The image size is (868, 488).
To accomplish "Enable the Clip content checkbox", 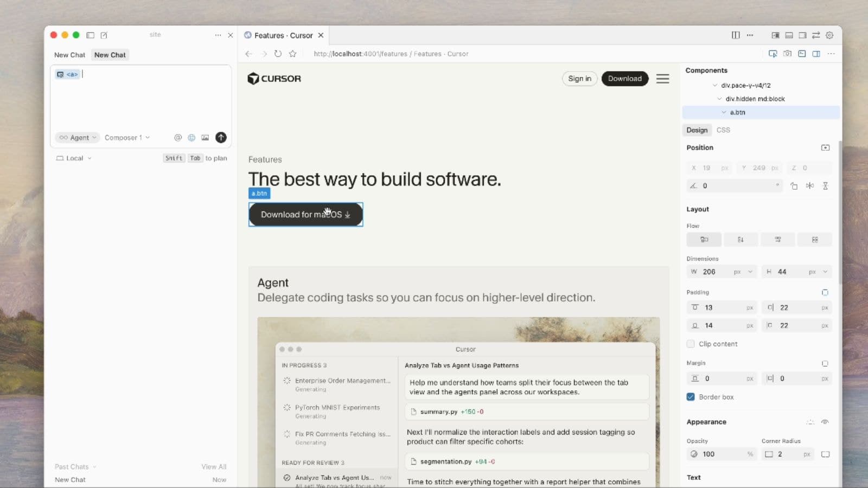I will pyautogui.click(x=691, y=344).
